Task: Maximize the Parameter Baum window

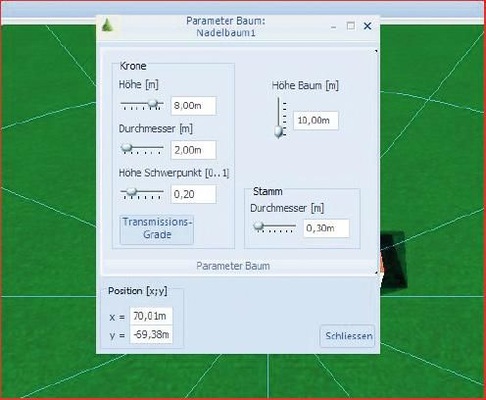Action: (x=350, y=26)
